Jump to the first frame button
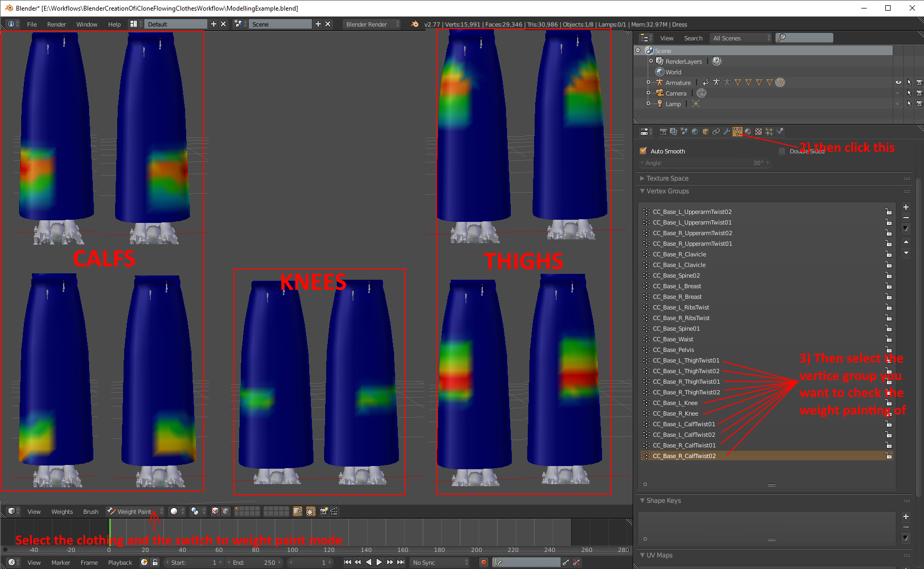The image size is (924, 569). click(347, 562)
